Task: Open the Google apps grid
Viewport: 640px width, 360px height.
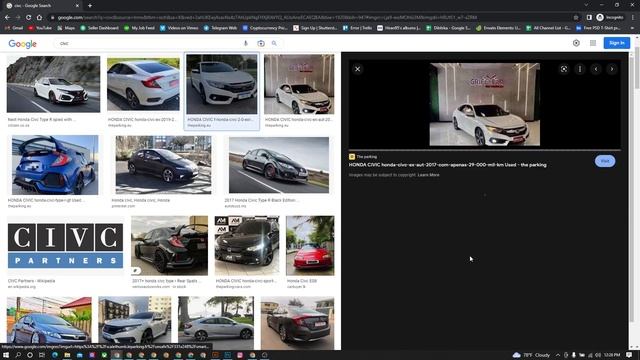Action: [593, 43]
